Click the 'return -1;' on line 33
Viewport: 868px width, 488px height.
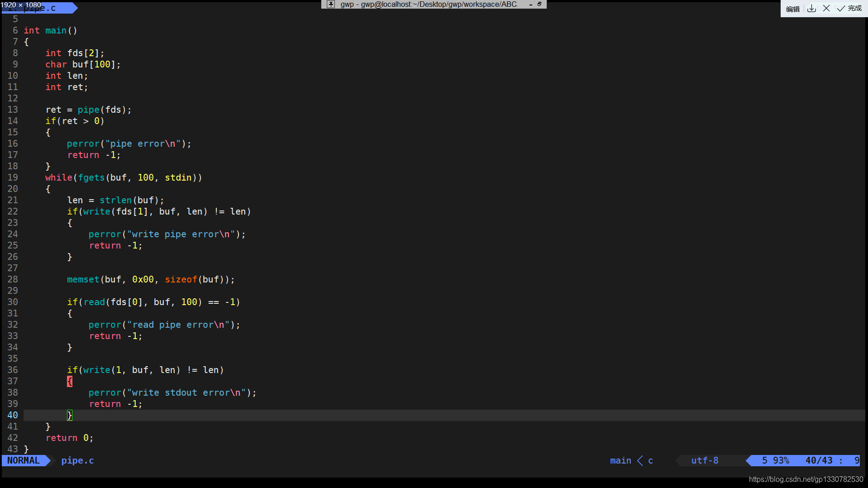coord(115,336)
